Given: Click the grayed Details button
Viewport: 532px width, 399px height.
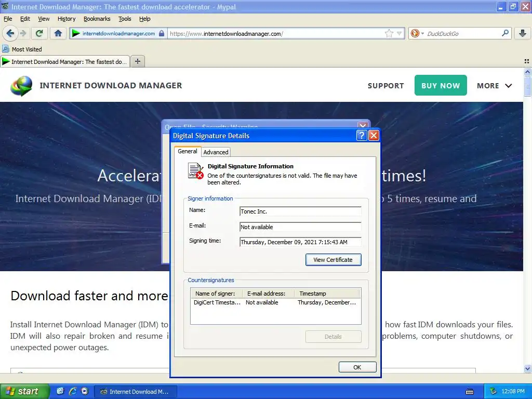Looking at the screenshot, I should tap(333, 337).
